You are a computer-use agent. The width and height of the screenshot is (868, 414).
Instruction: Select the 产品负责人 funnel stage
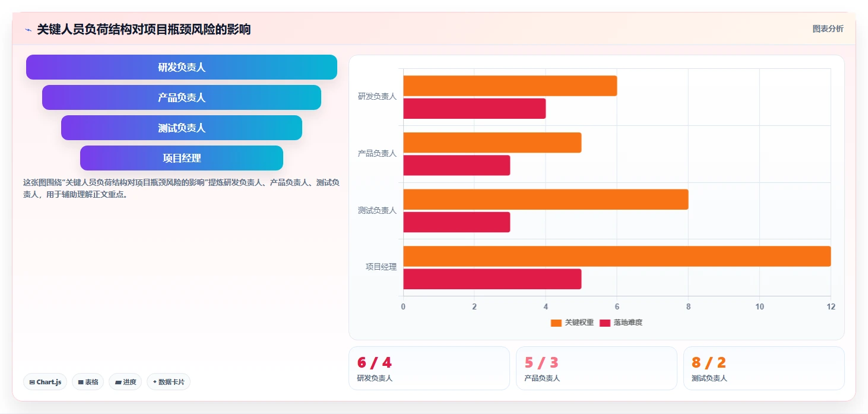182,97
